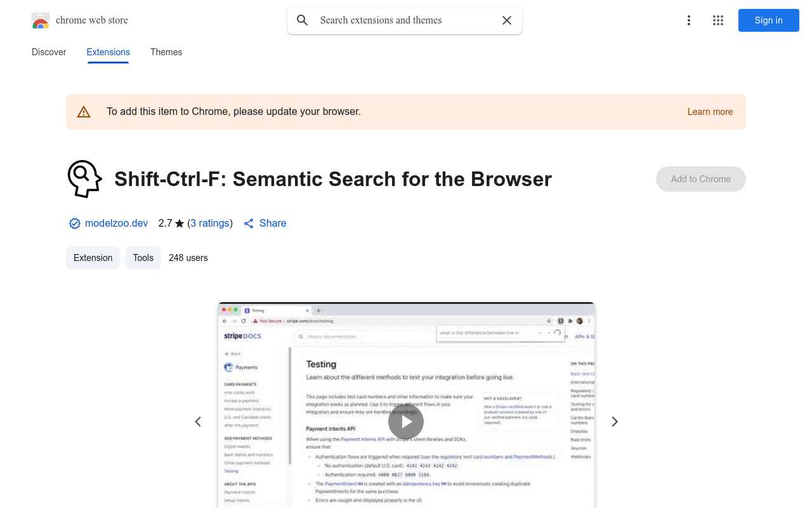Open the more options three-dot menu
The height and width of the screenshot is (508, 812).
(688, 20)
